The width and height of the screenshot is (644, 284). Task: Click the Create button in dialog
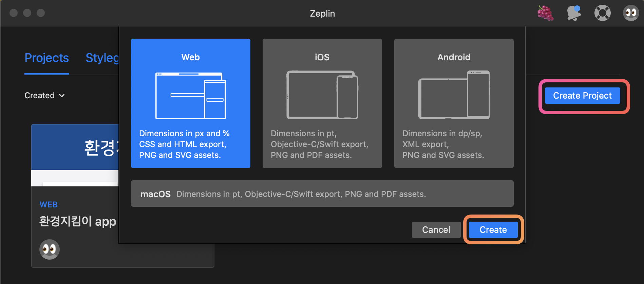[493, 230]
